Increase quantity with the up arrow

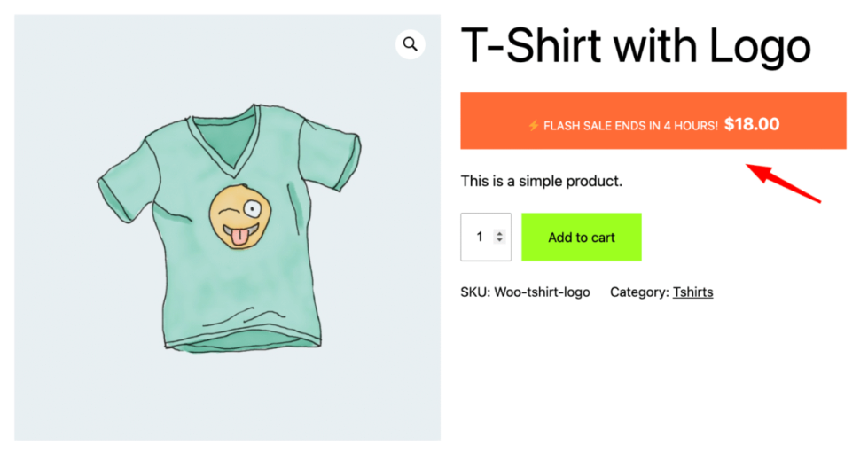pyautogui.click(x=500, y=233)
